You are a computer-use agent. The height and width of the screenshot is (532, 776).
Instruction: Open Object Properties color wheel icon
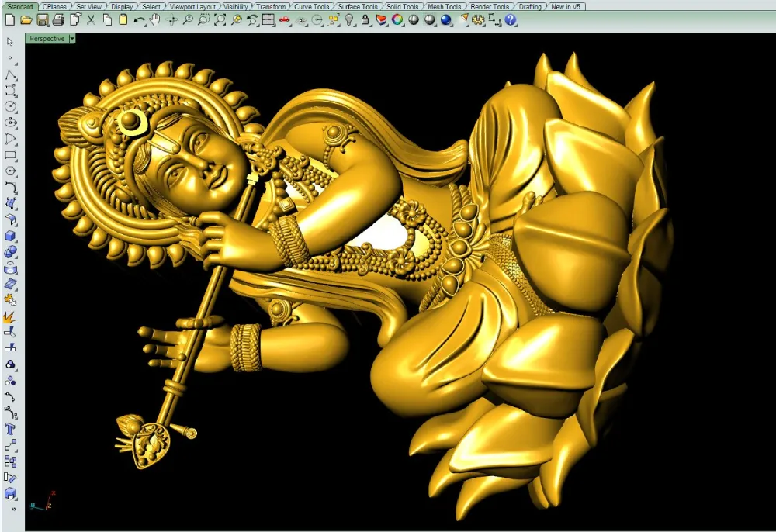tap(397, 20)
